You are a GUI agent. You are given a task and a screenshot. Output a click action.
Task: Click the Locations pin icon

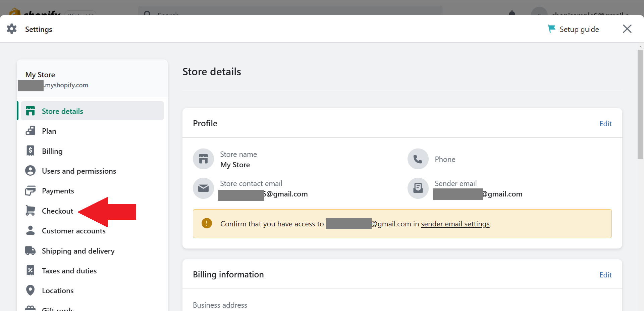(31, 290)
